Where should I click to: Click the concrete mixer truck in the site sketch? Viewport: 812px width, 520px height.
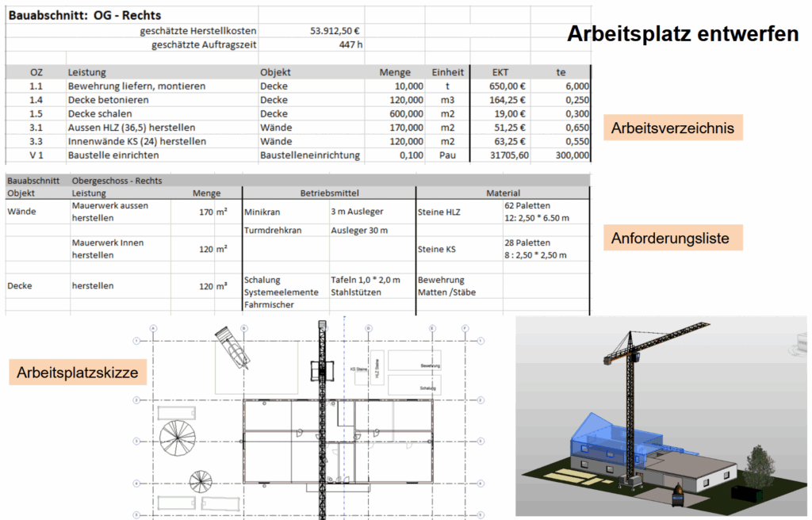[x=231, y=349]
